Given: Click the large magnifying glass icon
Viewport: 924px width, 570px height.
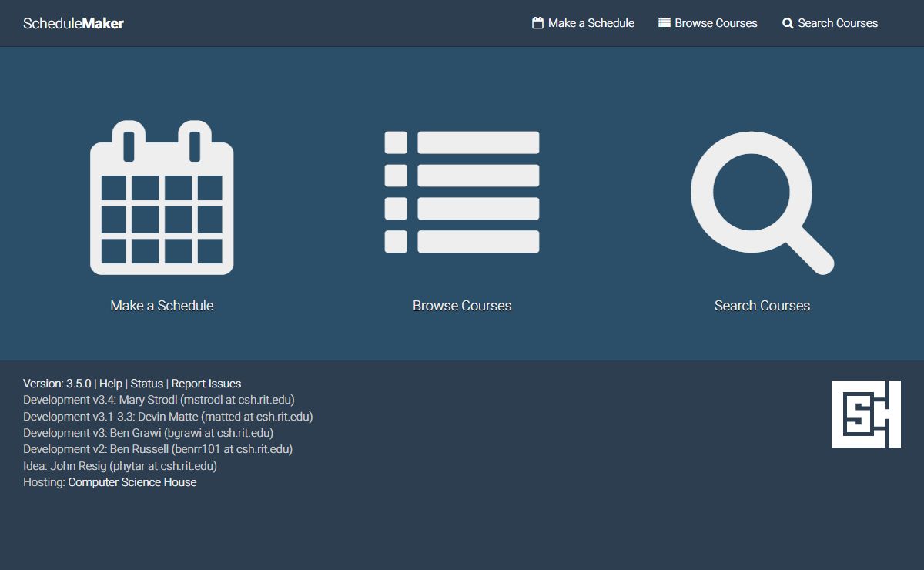Looking at the screenshot, I should (x=762, y=203).
